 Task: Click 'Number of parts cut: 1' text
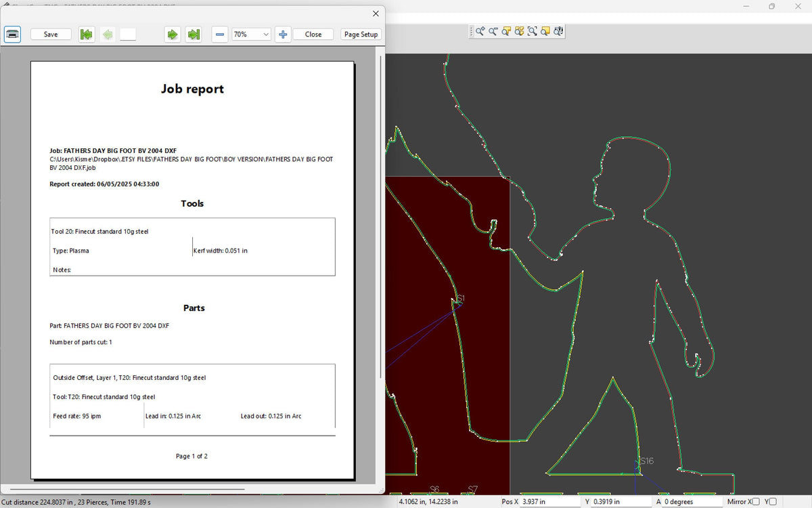81,342
